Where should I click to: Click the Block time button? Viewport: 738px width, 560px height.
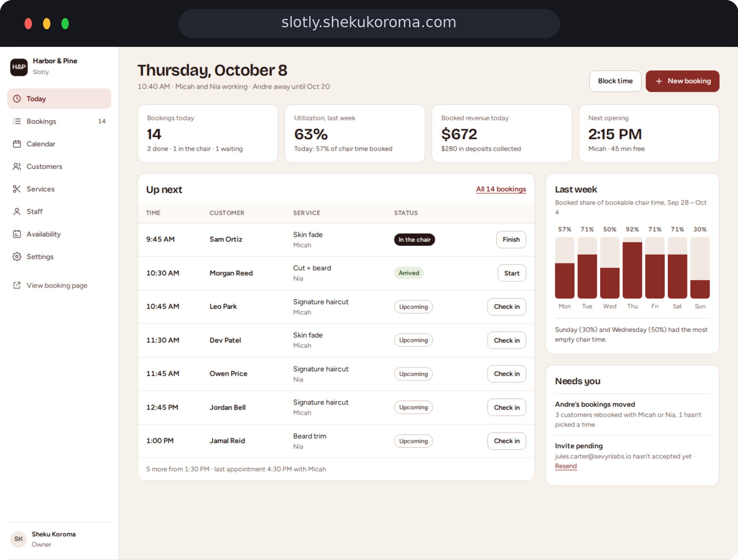[x=615, y=81]
